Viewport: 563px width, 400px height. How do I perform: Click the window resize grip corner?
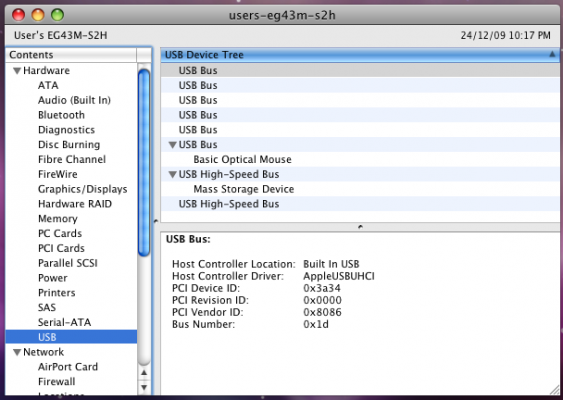554,390
